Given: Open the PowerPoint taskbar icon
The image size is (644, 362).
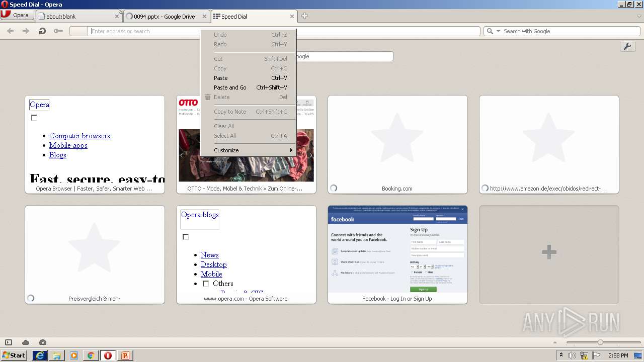Looking at the screenshot, I should click(x=125, y=355).
